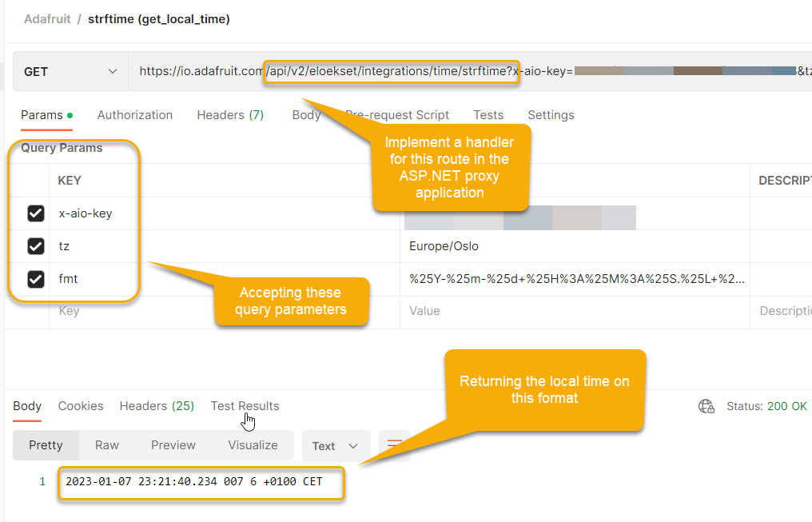Switch to the Authorization tab
The width and height of the screenshot is (812, 522).
(134, 115)
